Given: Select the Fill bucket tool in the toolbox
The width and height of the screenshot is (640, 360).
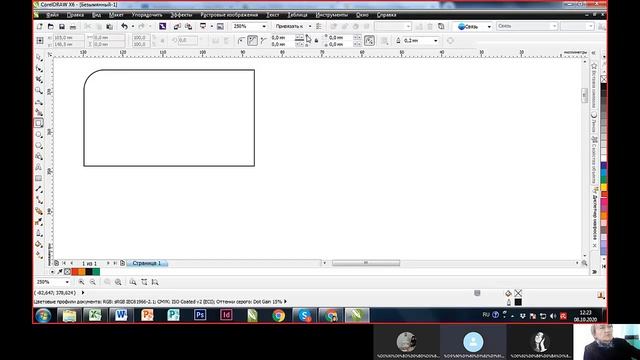Looking at the screenshot, I should 39,244.
